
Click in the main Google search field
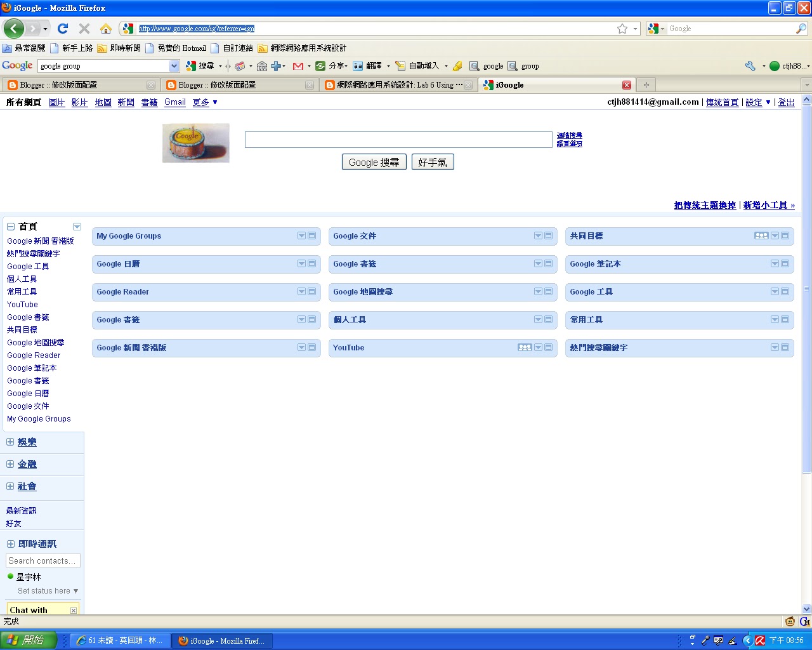pyautogui.click(x=398, y=140)
